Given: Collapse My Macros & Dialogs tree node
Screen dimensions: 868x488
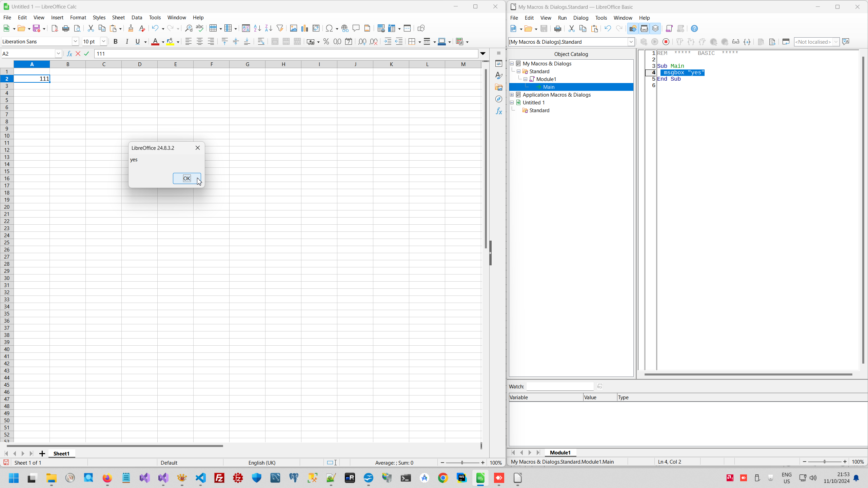Looking at the screenshot, I should tap(512, 63).
